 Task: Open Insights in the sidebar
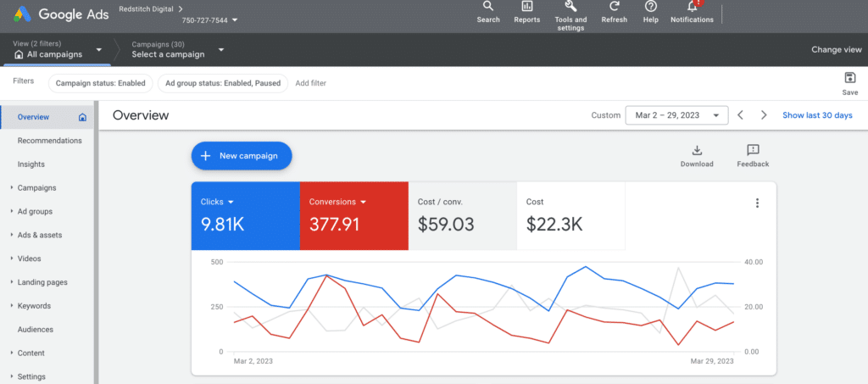[x=31, y=164]
